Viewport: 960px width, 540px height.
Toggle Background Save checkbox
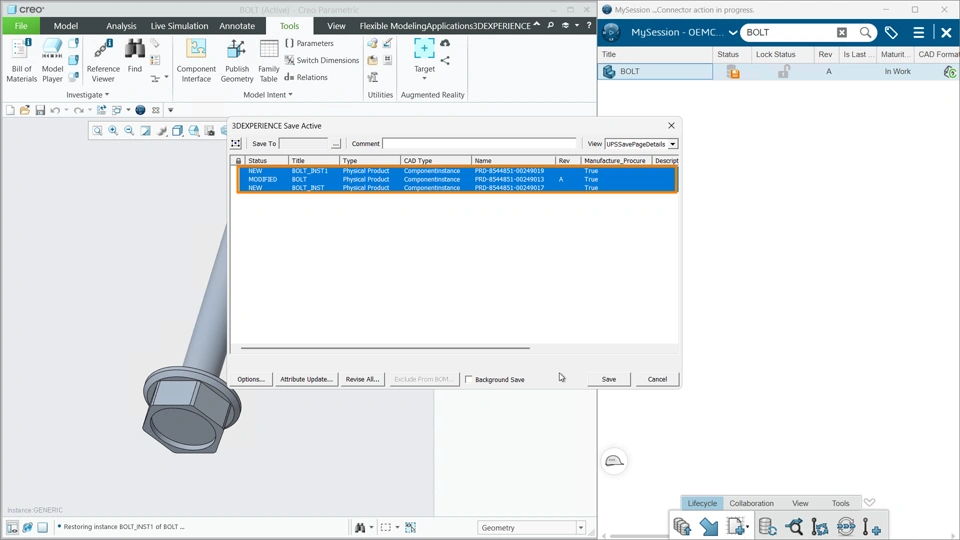[468, 380]
